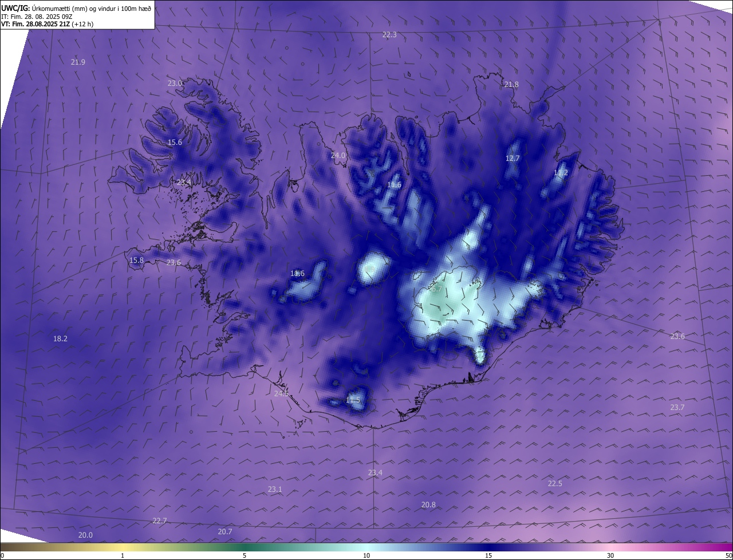
Task: Click the colour scale tick labelled 0
Action: pos(2,555)
